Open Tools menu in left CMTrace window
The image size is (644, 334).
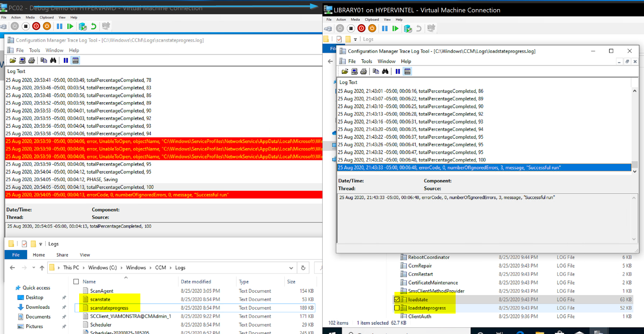tap(34, 50)
